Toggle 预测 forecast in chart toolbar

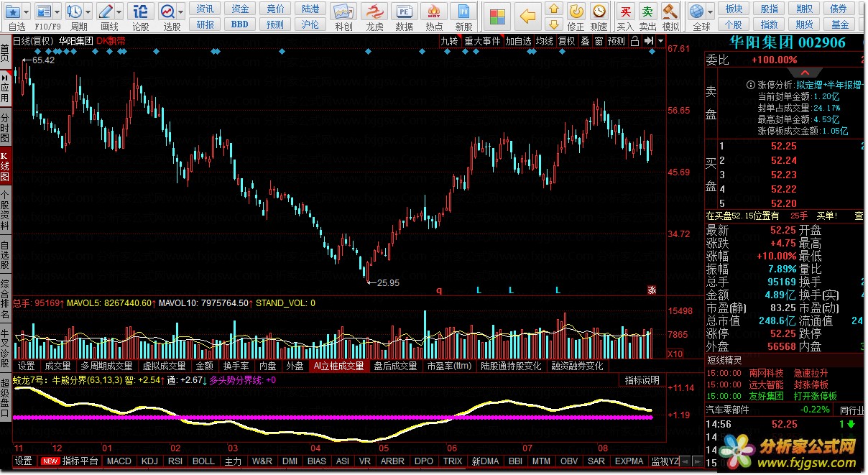(x=616, y=41)
